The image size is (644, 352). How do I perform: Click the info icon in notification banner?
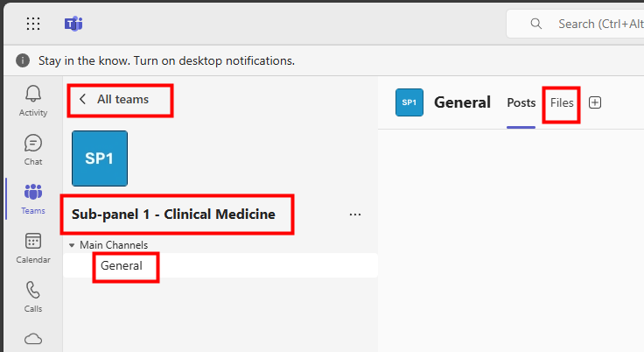click(x=23, y=61)
